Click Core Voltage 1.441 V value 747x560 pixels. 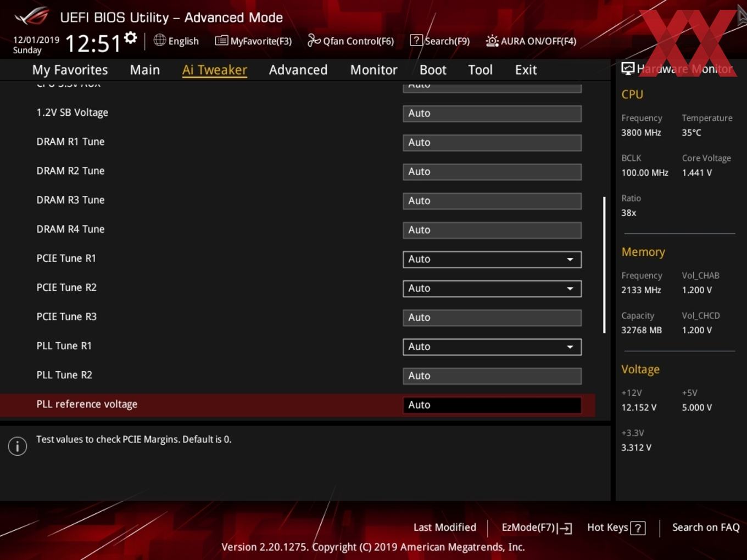(x=697, y=172)
